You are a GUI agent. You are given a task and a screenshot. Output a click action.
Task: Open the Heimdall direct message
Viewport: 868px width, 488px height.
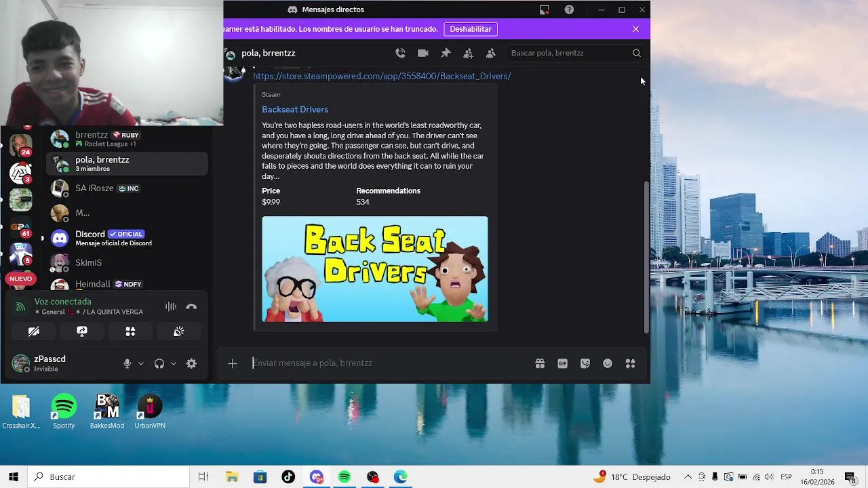click(x=127, y=284)
